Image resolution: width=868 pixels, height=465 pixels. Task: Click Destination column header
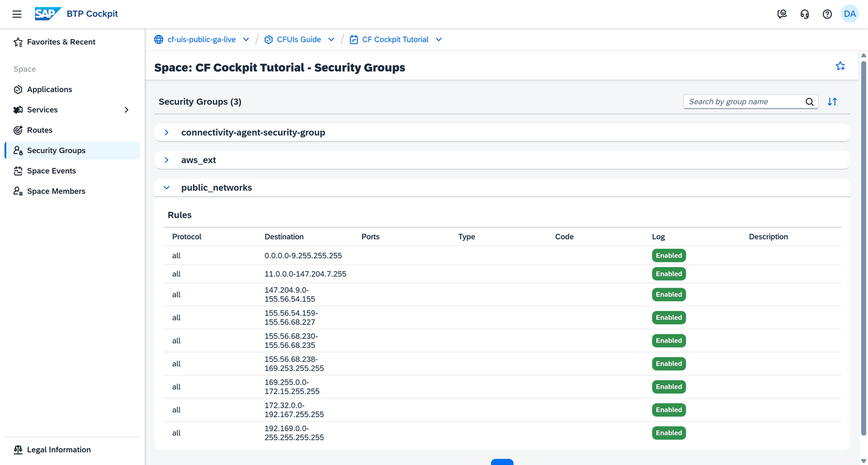(284, 237)
